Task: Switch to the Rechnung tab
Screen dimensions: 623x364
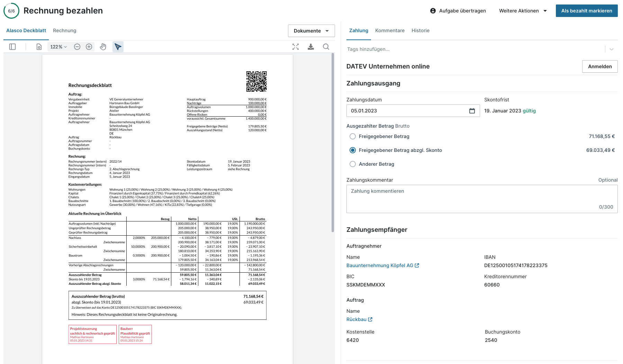Action: click(x=64, y=30)
